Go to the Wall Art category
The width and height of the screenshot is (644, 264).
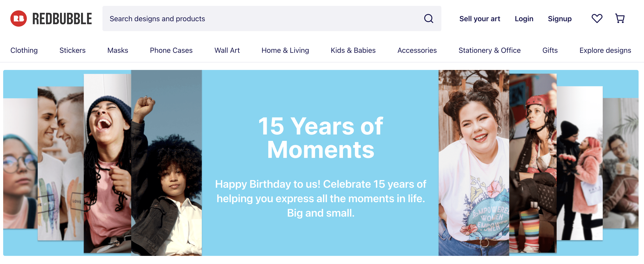tap(227, 50)
